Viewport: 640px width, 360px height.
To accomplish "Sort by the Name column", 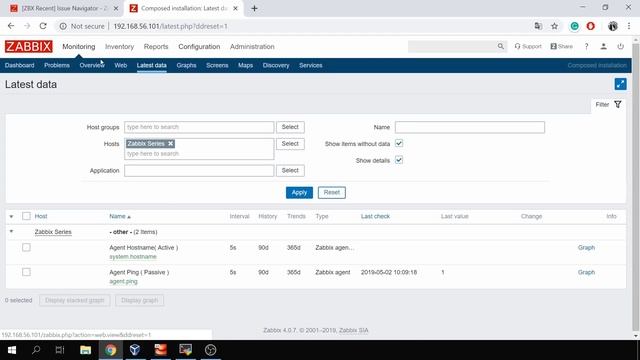I will point(120,216).
